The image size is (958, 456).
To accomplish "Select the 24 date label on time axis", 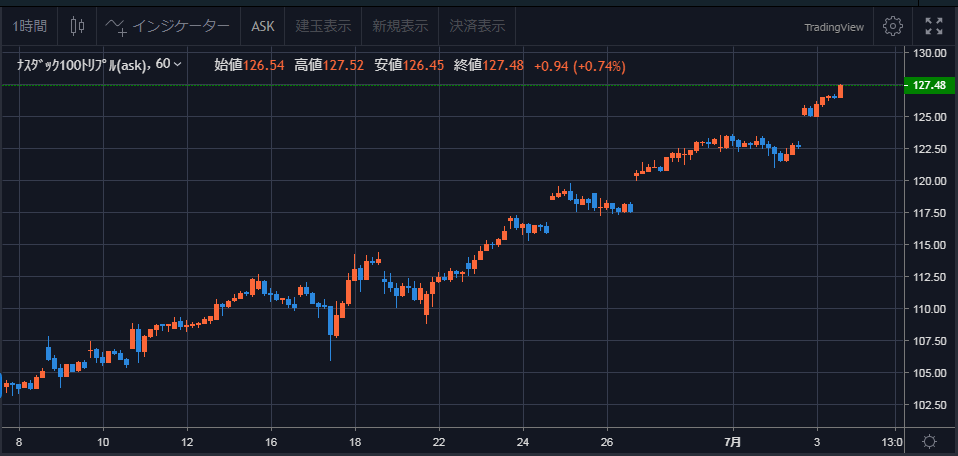I will (522, 442).
